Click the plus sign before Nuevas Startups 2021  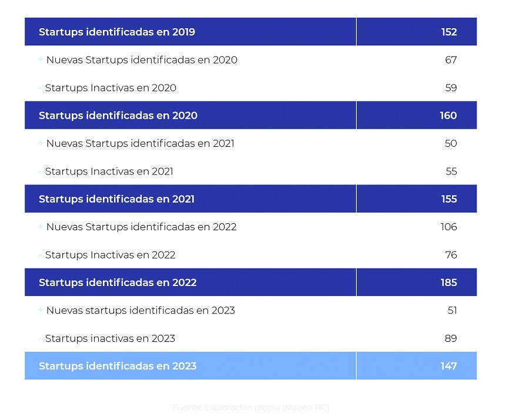click(x=41, y=143)
